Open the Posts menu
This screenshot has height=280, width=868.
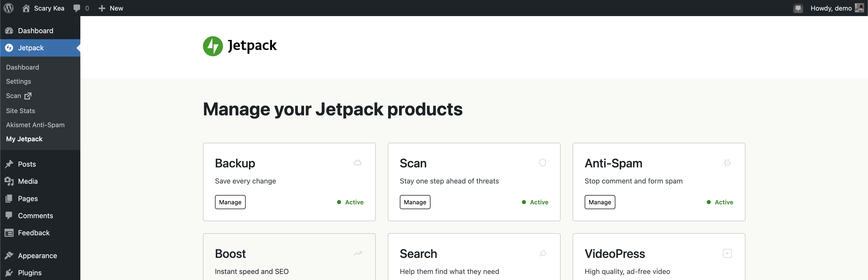pyautogui.click(x=40, y=164)
